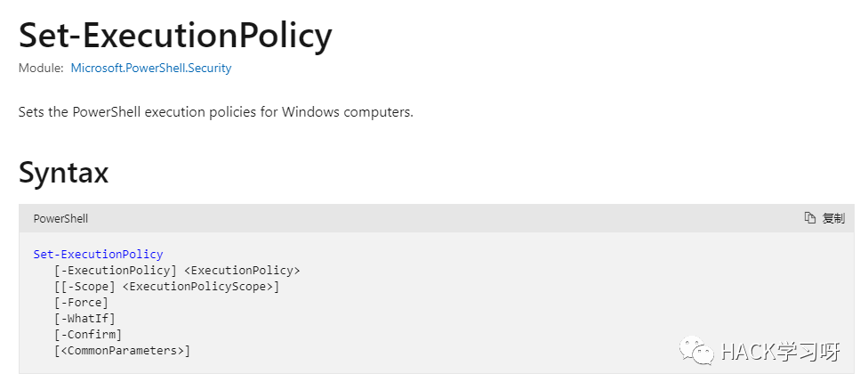Screen dimensions: 868x390
Task: Click the [-Confirm] parameter line
Action: click(x=88, y=335)
